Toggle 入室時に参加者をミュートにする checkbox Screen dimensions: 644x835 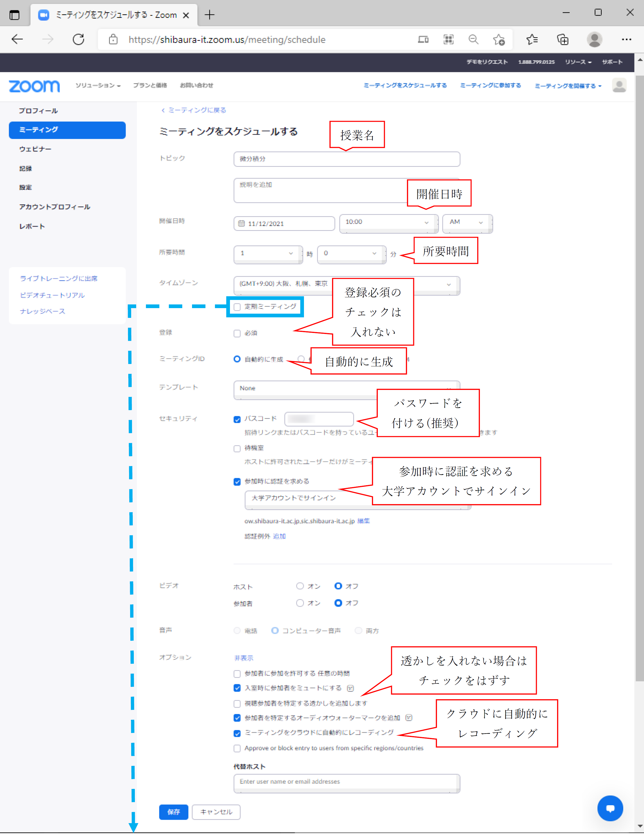tap(237, 688)
